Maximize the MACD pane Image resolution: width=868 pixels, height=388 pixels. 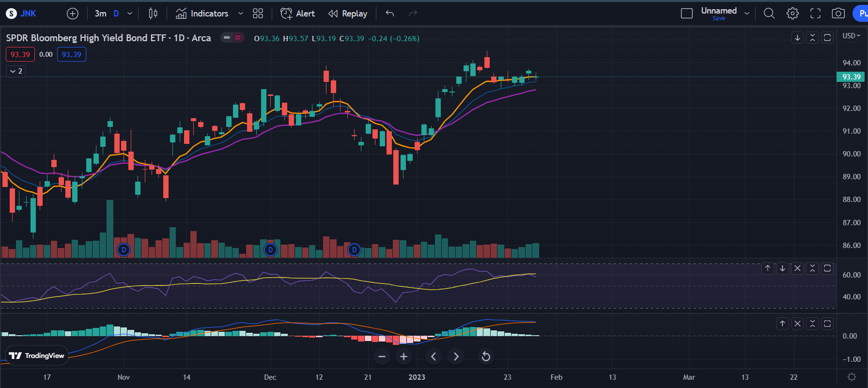pos(827,324)
